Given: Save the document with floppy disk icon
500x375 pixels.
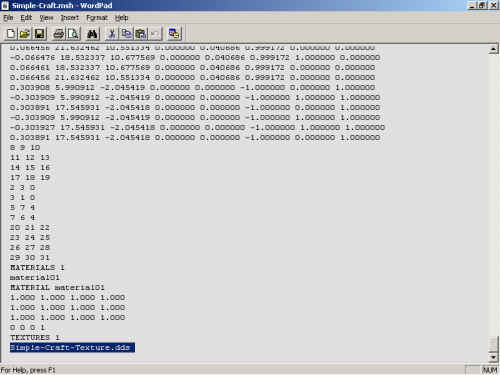Looking at the screenshot, I should 39,34.
